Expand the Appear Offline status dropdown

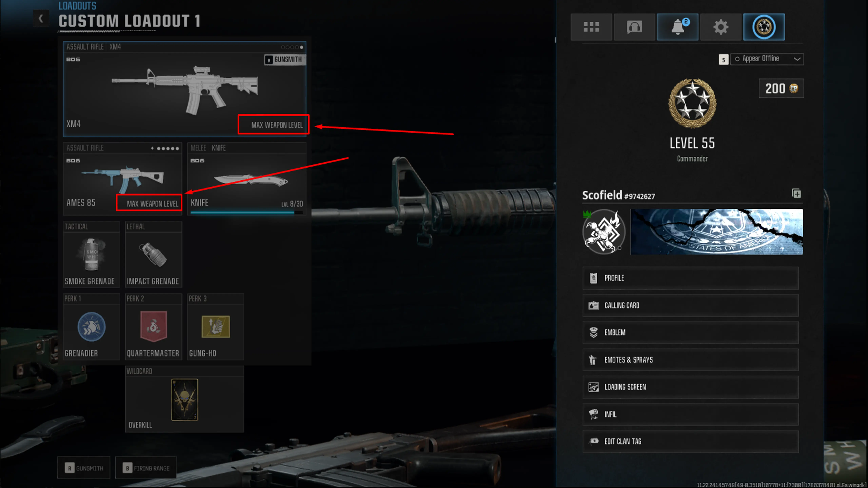tap(767, 59)
